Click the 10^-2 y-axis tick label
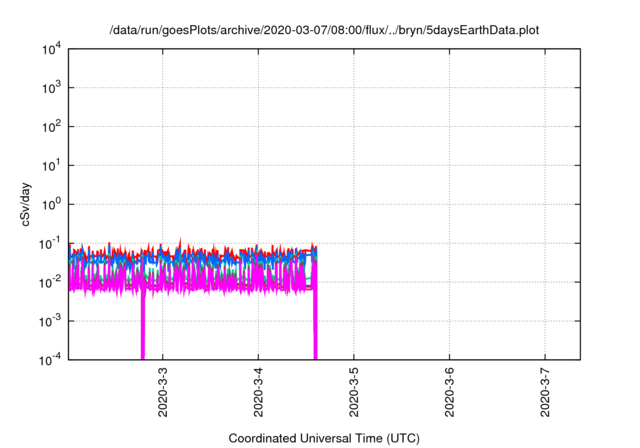Image resolution: width=640 pixels, height=448 pixels. pyautogui.click(x=50, y=282)
